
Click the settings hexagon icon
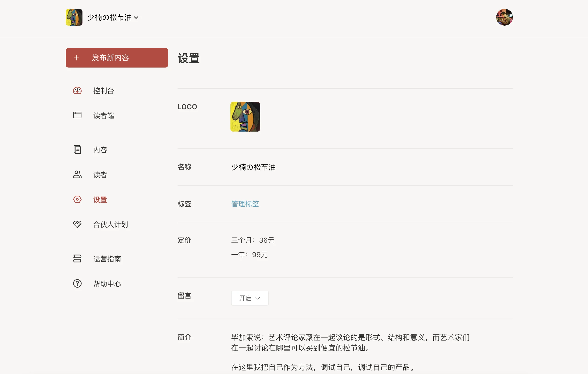pos(77,199)
